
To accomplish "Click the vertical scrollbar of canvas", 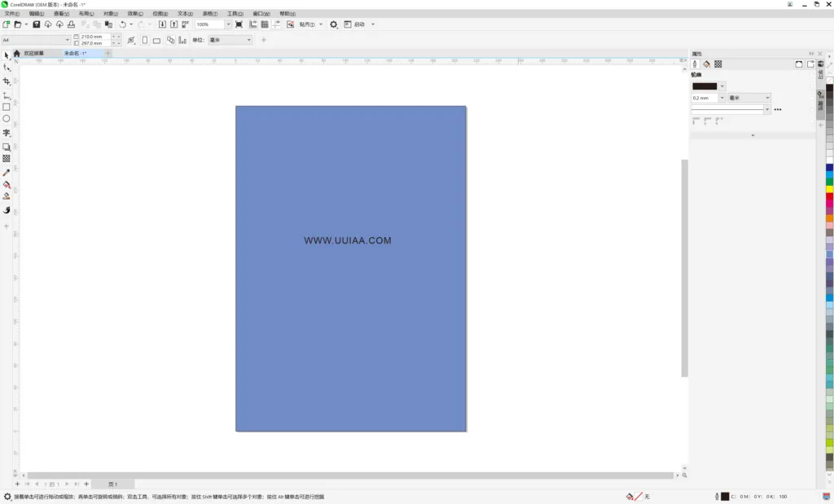I will tap(684, 268).
